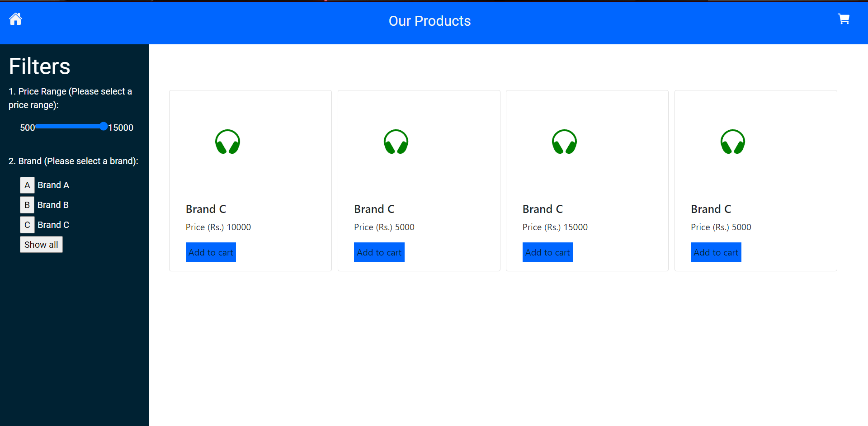
Task: Filter products by Brand A
Action: 53,185
